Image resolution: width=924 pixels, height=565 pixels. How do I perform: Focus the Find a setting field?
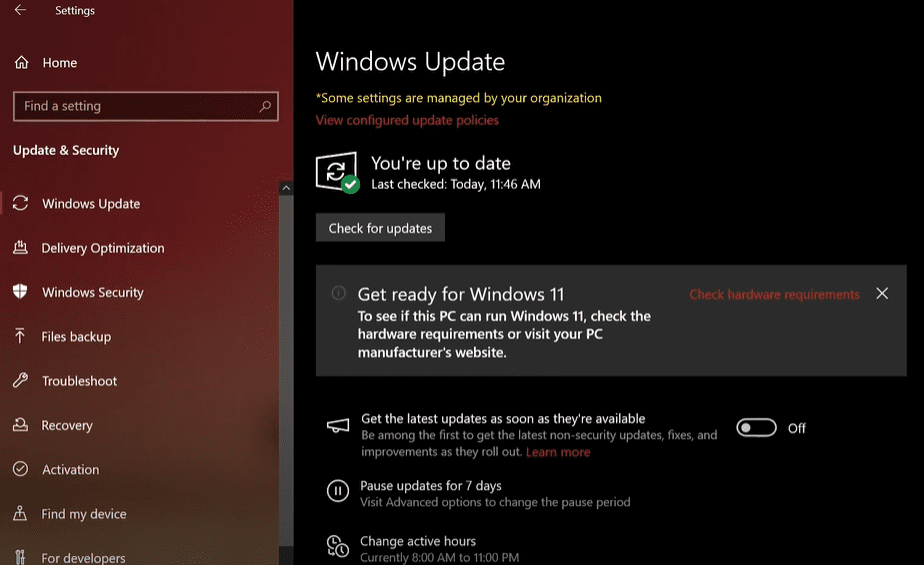(146, 106)
